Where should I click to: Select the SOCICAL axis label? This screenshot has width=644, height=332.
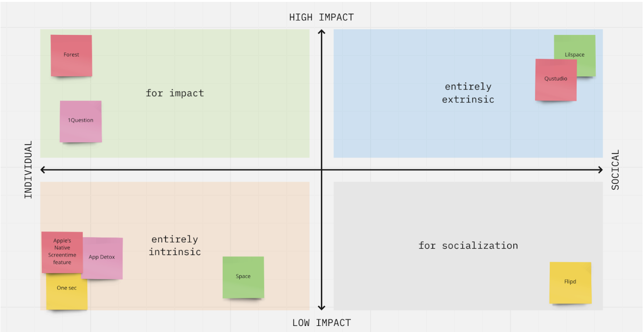pos(615,170)
